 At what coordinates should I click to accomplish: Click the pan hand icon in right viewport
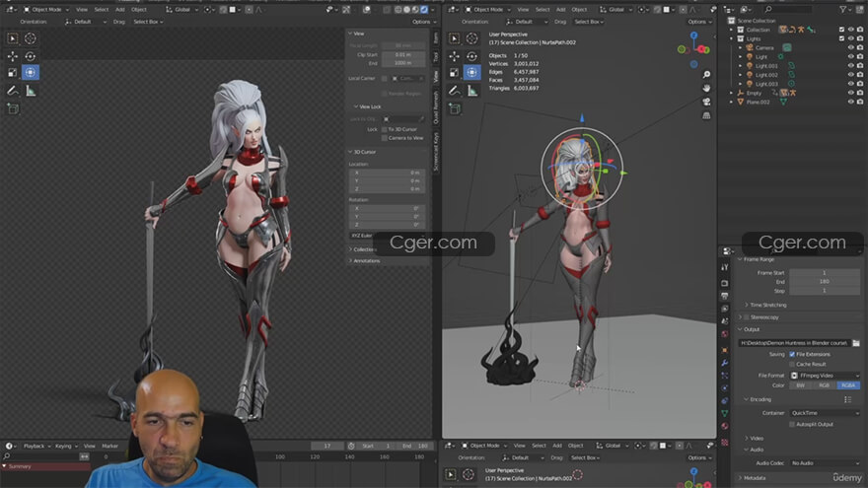[x=706, y=88]
